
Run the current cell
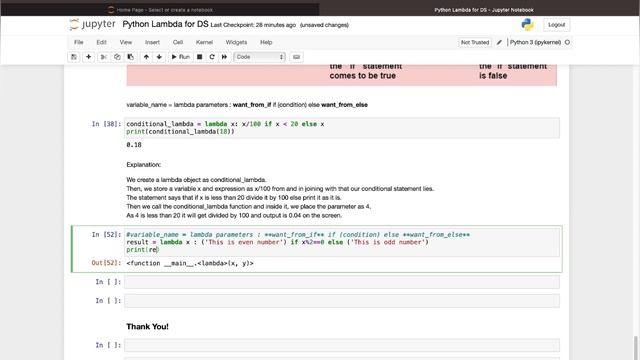180,57
